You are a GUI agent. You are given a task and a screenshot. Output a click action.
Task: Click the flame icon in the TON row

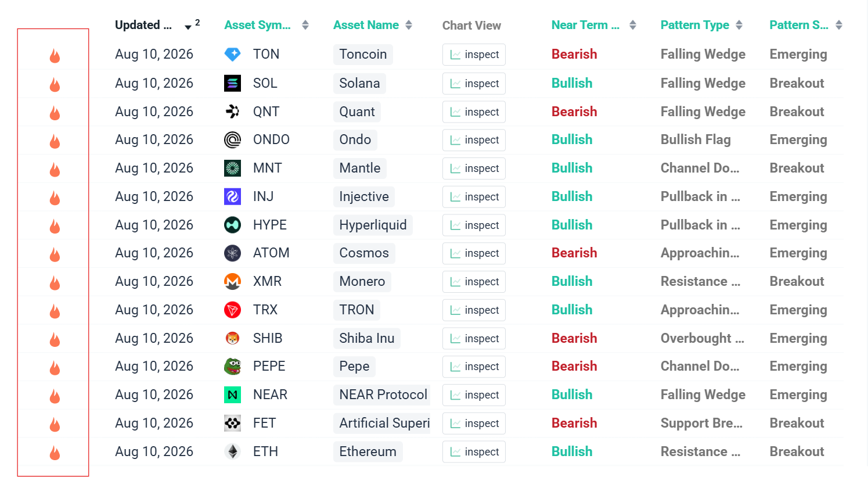55,56
